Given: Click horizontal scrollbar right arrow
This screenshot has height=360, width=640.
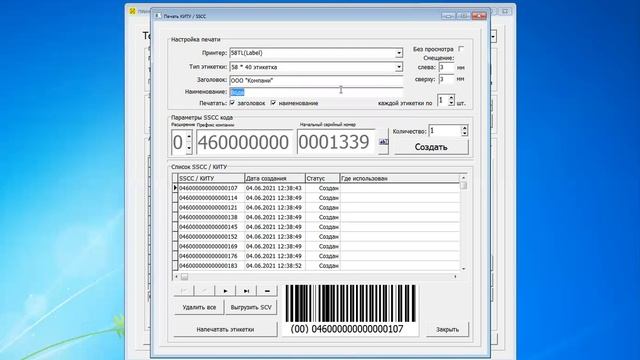Looking at the screenshot, I should pyautogui.click(x=456, y=277).
